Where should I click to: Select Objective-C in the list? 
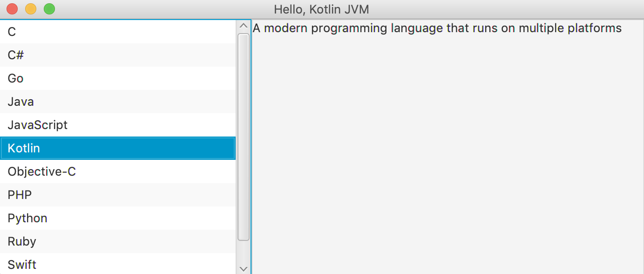click(x=118, y=171)
